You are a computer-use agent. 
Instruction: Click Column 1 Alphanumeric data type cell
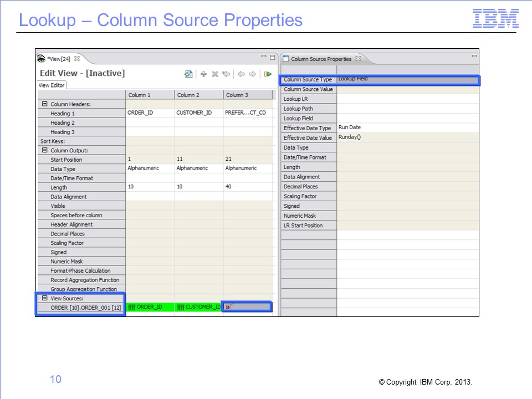tap(150, 168)
